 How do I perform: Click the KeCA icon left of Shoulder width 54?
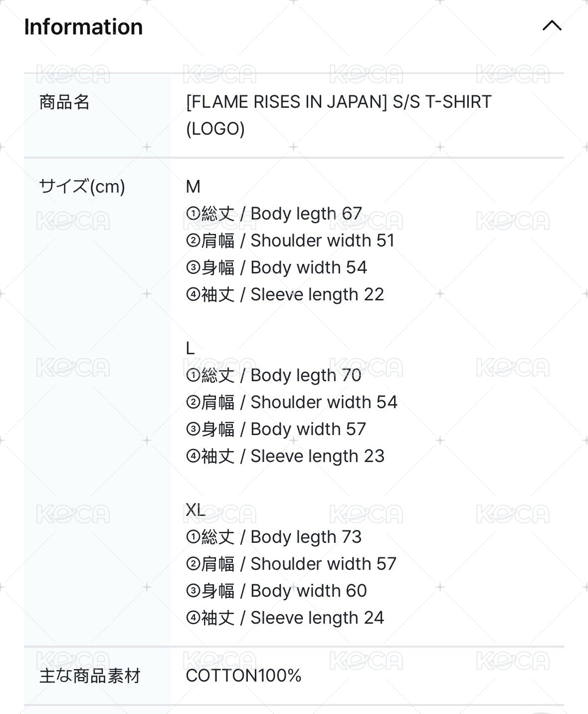[72, 367]
